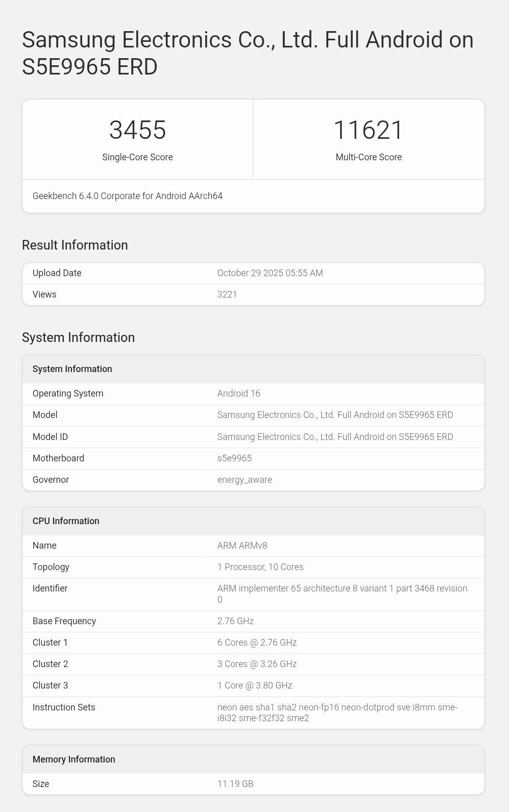Image resolution: width=509 pixels, height=812 pixels.
Task: Select '1 Processor, 10 Cores' value
Action: tap(260, 567)
